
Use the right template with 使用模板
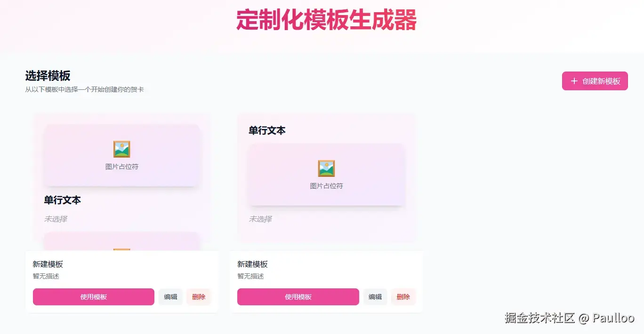(298, 297)
